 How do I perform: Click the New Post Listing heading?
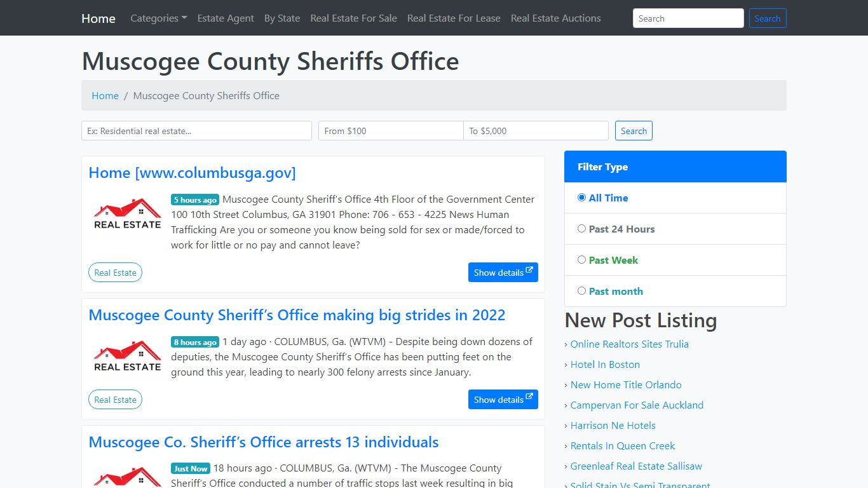(641, 320)
